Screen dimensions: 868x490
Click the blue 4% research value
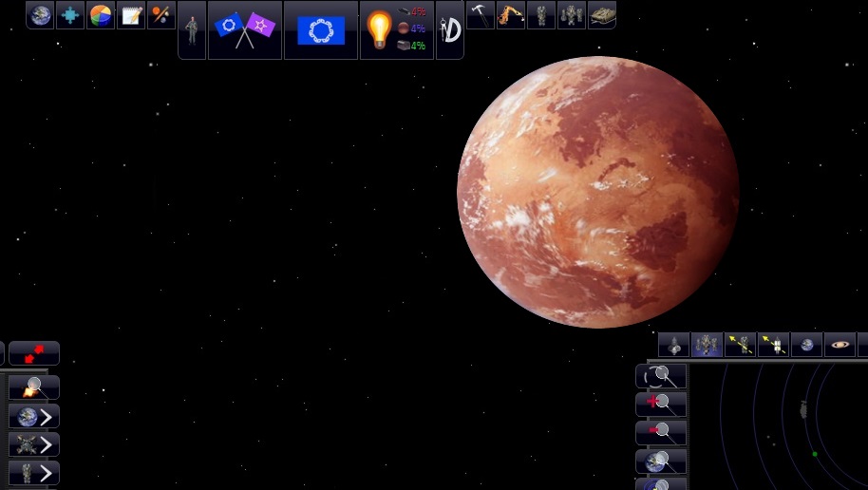[x=418, y=28]
